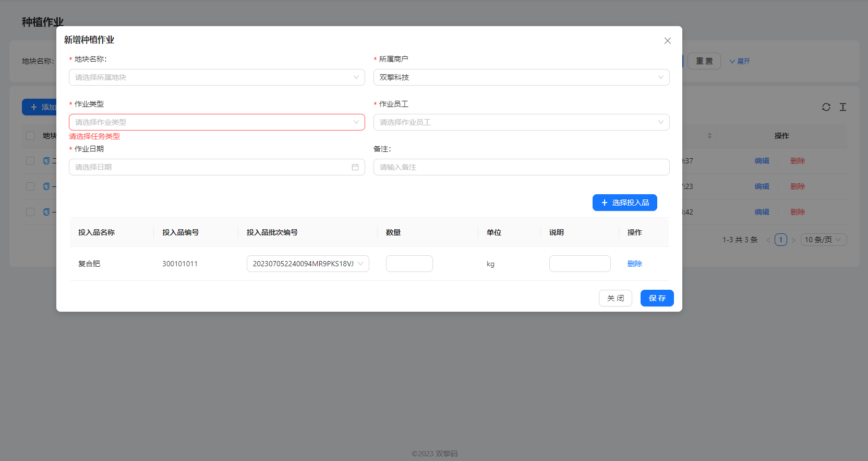Click the 添加 button behind the dialog
This screenshot has width=868, height=461.
(39, 107)
